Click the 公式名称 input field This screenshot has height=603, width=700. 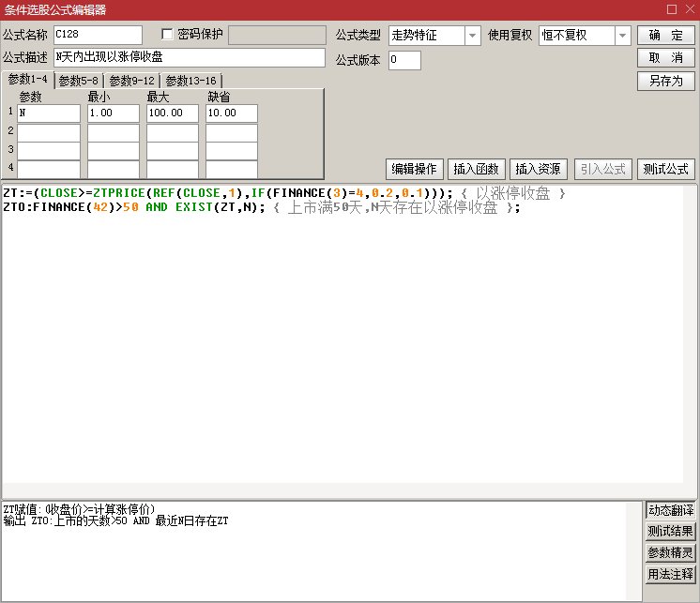coord(98,36)
